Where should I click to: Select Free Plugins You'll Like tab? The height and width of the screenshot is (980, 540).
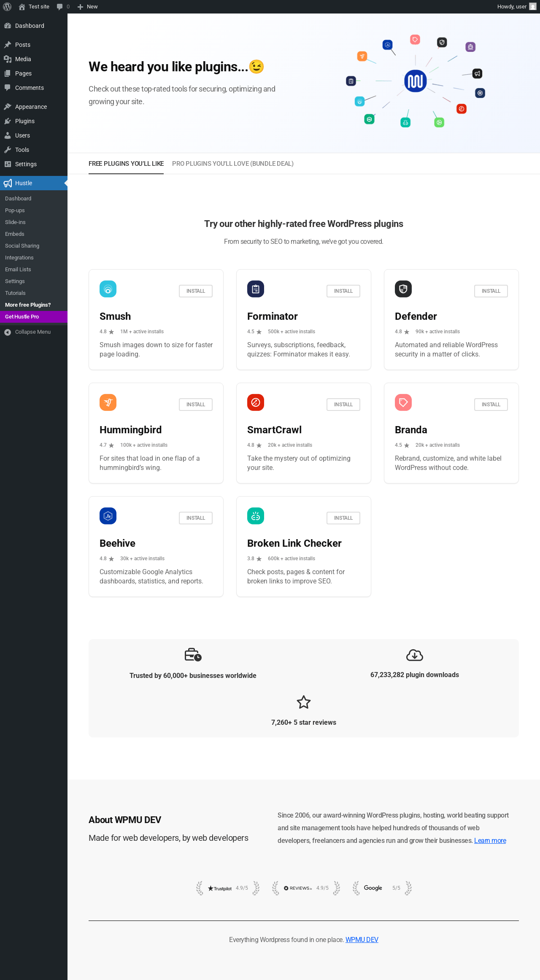click(126, 164)
